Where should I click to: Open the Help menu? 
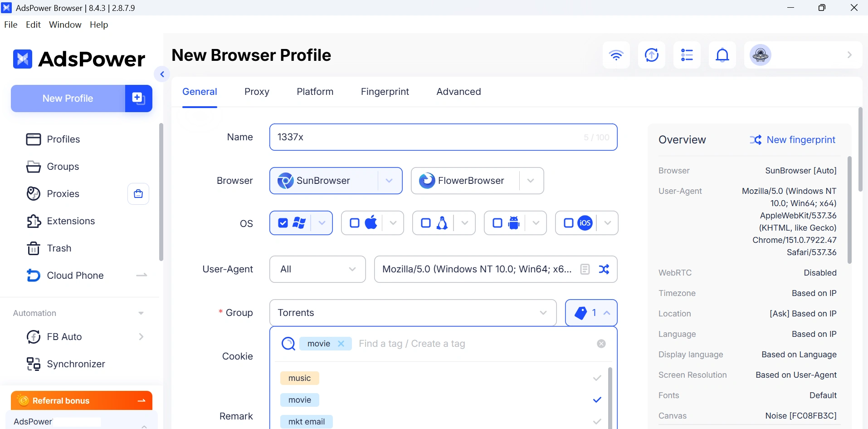[x=99, y=25]
